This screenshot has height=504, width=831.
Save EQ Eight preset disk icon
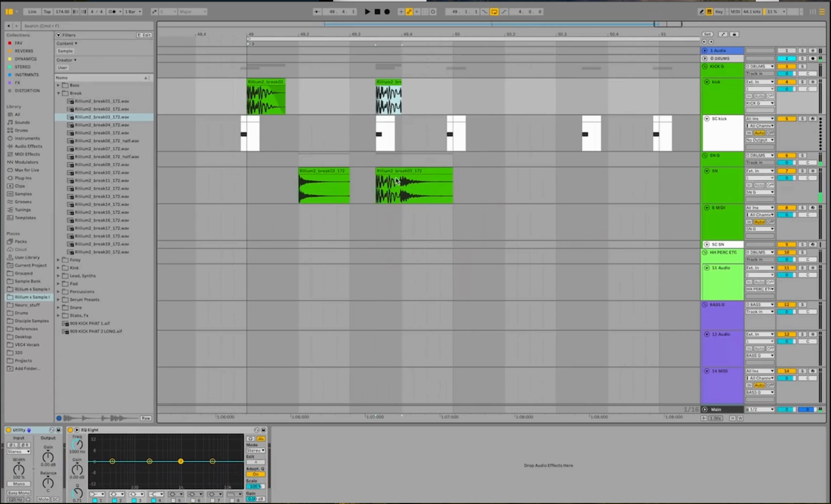pyautogui.click(x=263, y=430)
